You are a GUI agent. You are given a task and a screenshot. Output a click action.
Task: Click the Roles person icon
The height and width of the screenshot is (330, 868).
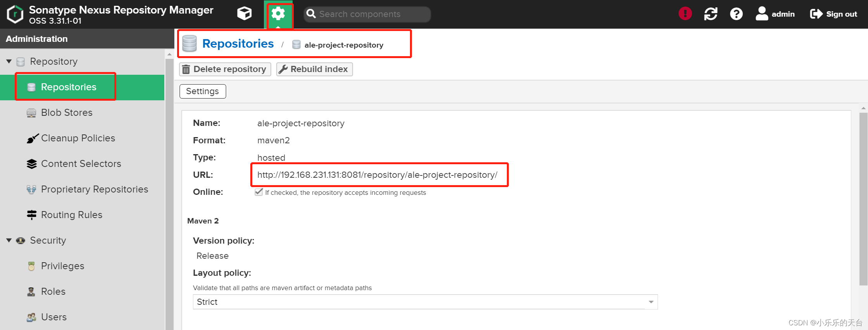(31, 292)
